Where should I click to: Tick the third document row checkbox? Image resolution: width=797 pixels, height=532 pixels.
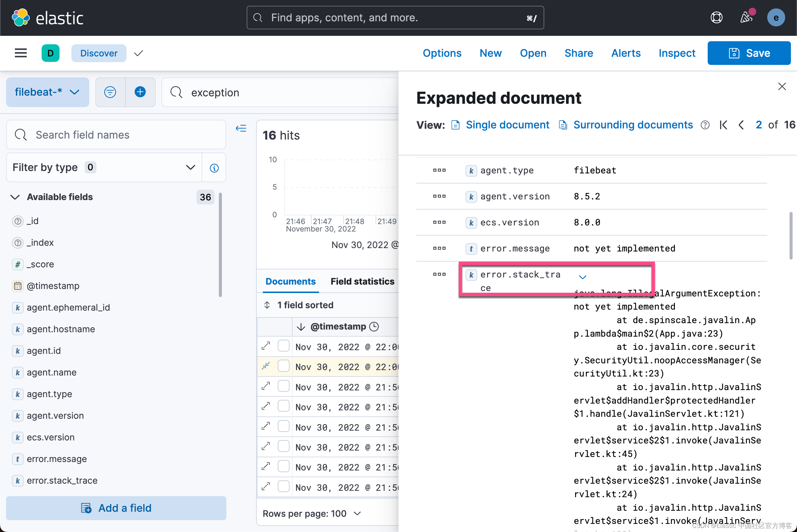(283, 386)
